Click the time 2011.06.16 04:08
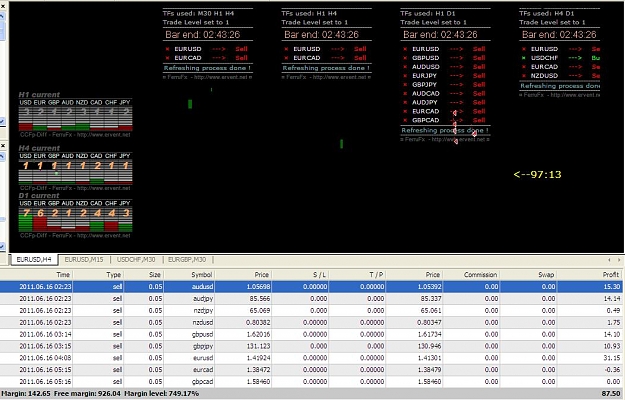The width and height of the screenshot is (625, 400). (45, 358)
